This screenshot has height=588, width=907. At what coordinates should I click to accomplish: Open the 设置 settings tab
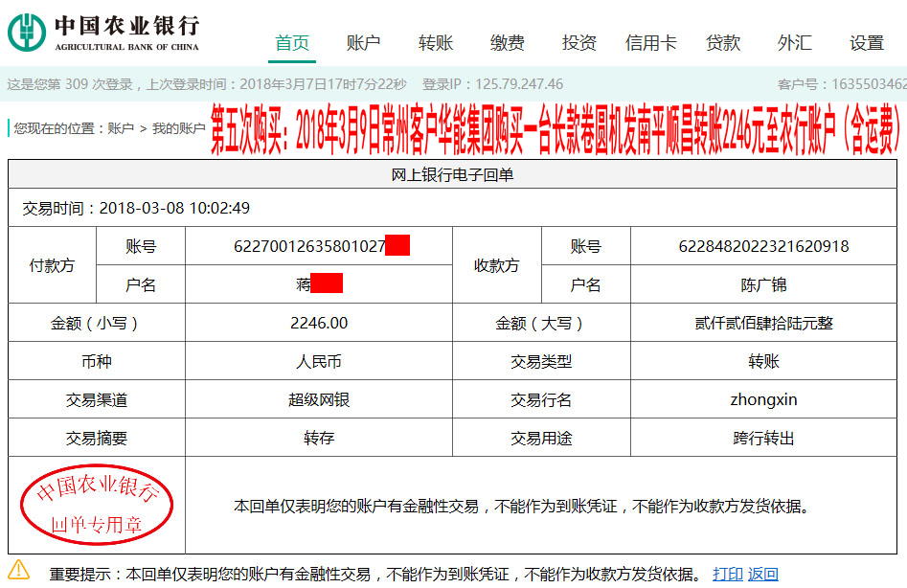click(x=865, y=43)
